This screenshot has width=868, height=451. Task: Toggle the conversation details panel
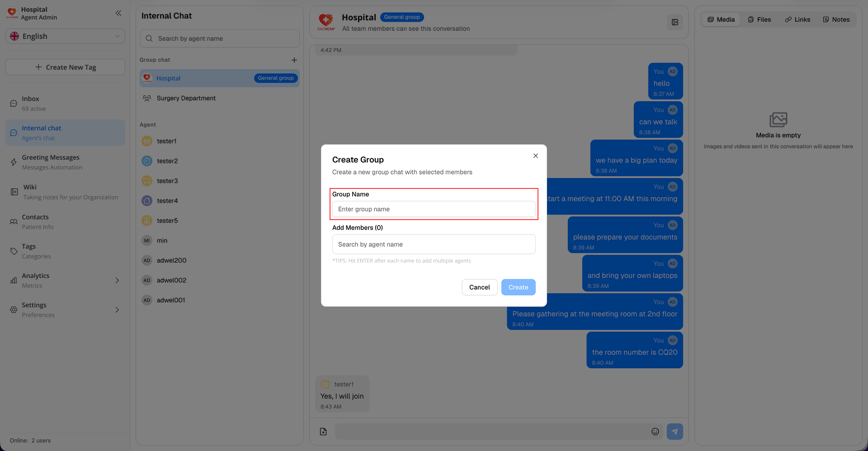pos(675,22)
